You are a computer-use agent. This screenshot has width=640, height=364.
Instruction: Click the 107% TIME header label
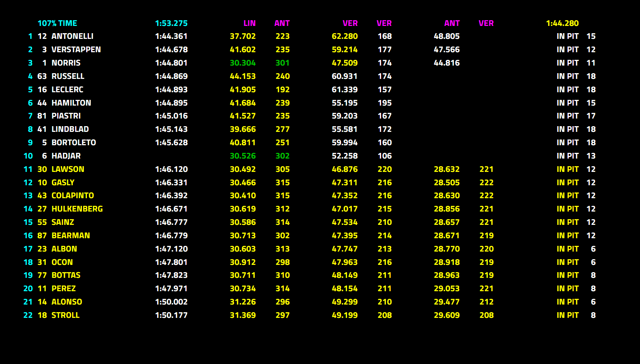coord(57,23)
